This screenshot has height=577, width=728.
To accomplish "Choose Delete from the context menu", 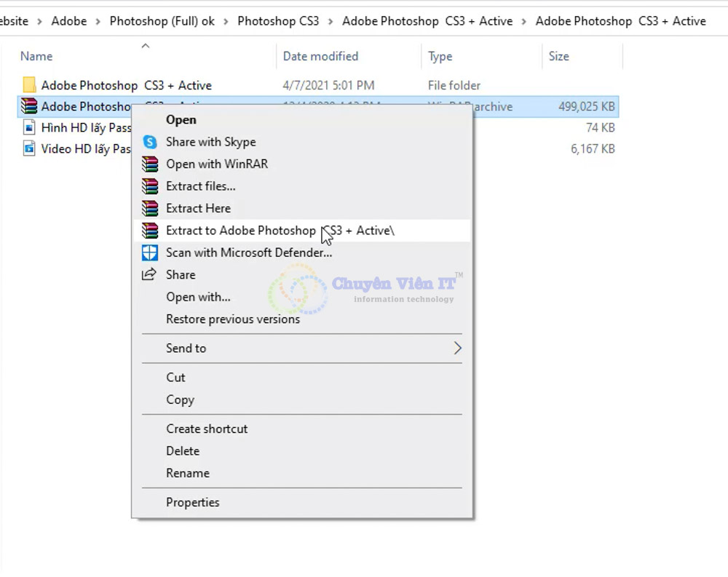I will pos(182,451).
